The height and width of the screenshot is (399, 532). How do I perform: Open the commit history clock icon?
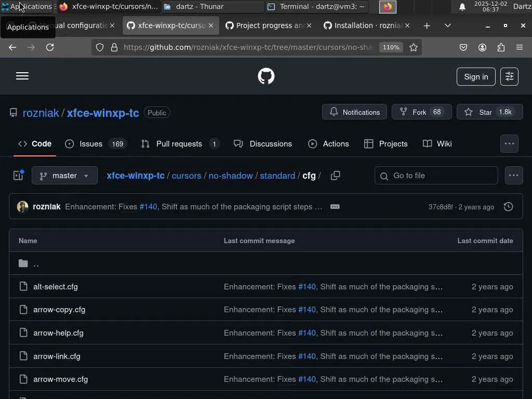[508, 207]
